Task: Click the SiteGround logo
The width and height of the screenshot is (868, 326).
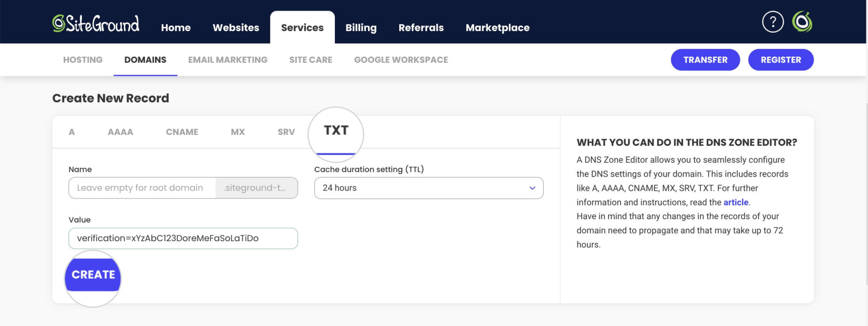Action: [96, 24]
